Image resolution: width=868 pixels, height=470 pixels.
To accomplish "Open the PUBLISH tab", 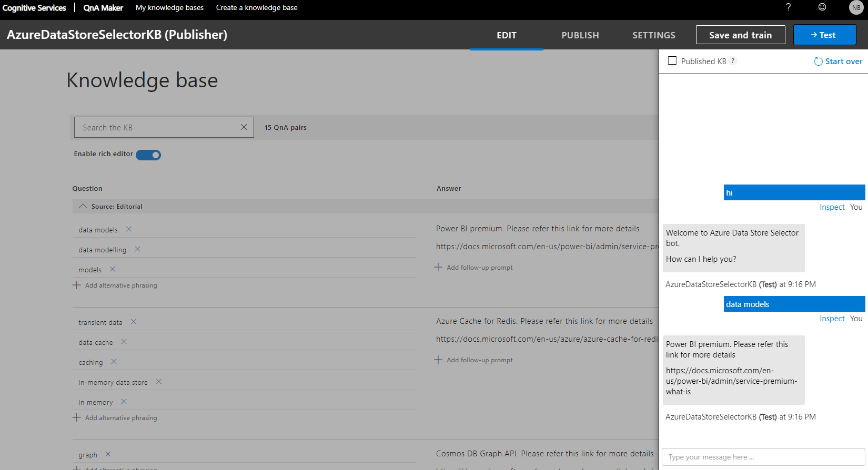I will (580, 35).
